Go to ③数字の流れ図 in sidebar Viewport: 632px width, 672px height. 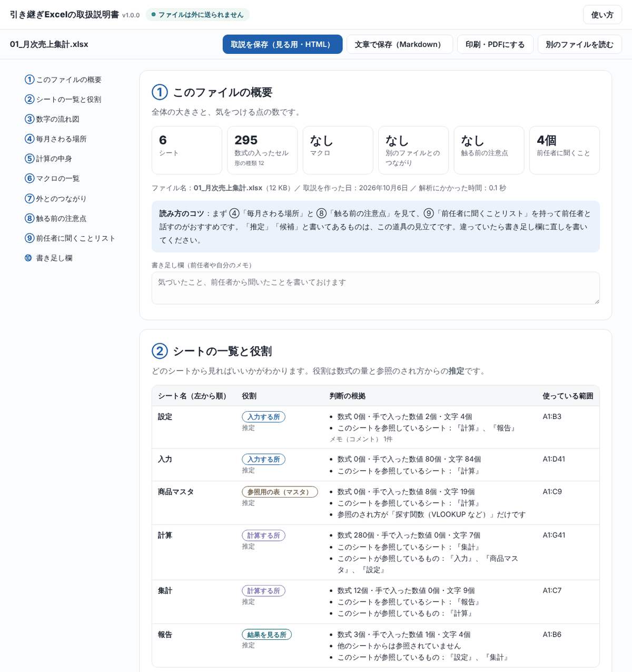(x=52, y=119)
